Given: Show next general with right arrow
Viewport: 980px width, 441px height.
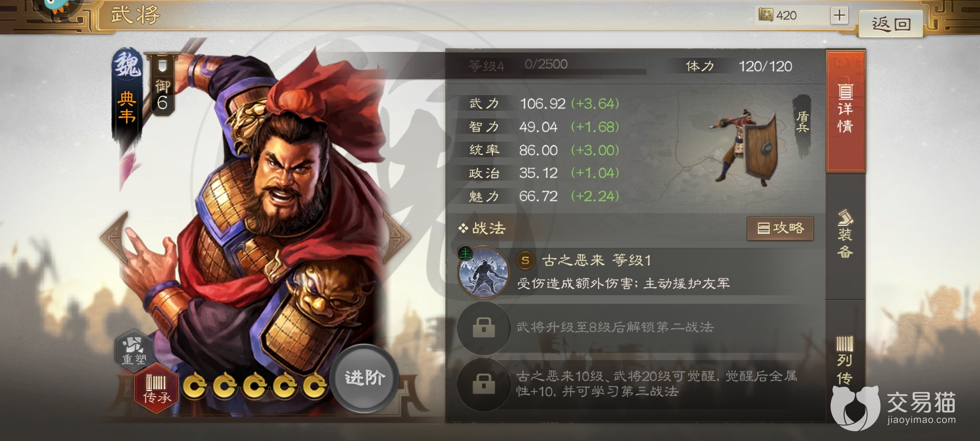Looking at the screenshot, I should pyautogui.click(x=395, y=237).
